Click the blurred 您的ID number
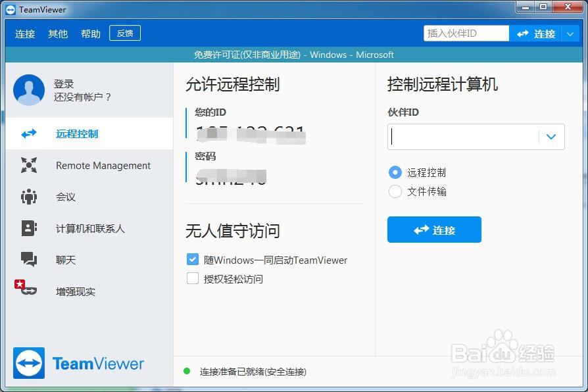Image resolution: width=588 pixels, height=392 pixels. [x=251, y=135]
